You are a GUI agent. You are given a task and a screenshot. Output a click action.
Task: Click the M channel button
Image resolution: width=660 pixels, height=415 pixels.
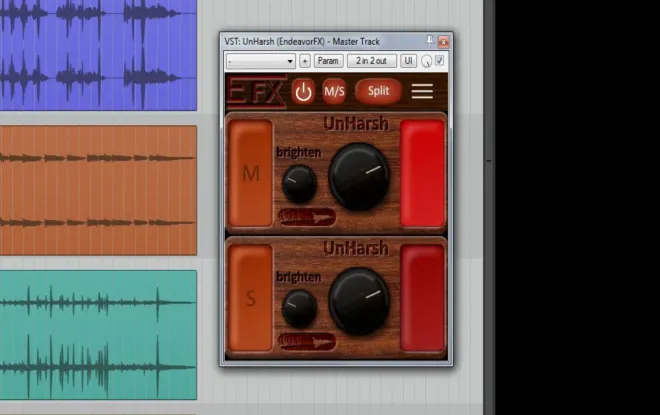coord(250,173)
